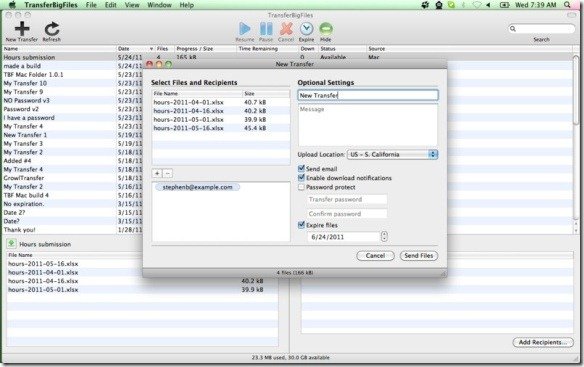Open the Window menu
584x367 pixels.
tap(159, 5)
